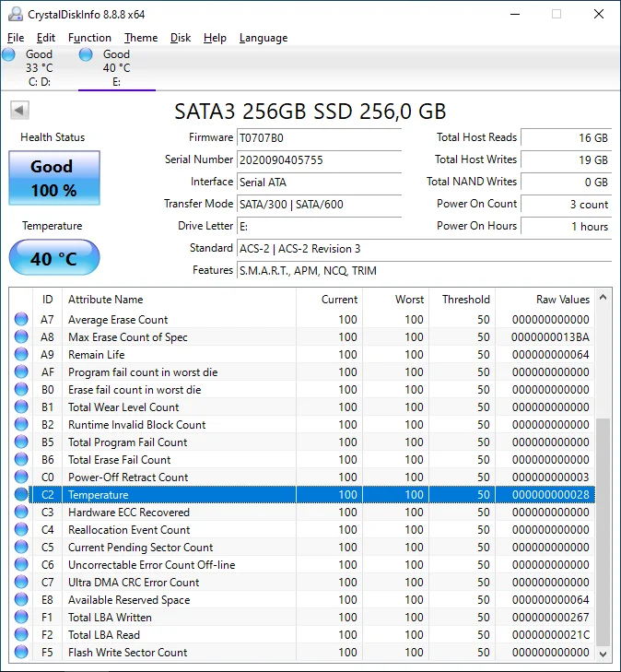Click the Total Host Writes value 19 GB
Screen dimensions: 621x672
(567, 159)
